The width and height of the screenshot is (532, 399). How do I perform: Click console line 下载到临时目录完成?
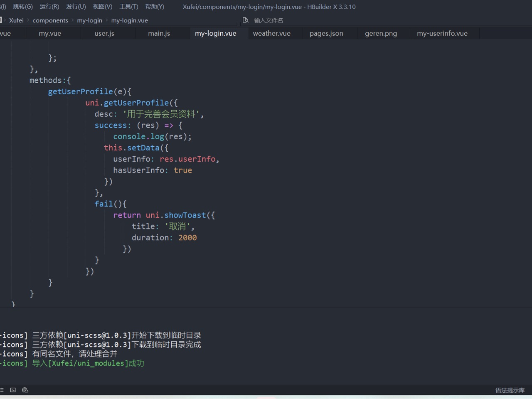(x=101, y=345)
